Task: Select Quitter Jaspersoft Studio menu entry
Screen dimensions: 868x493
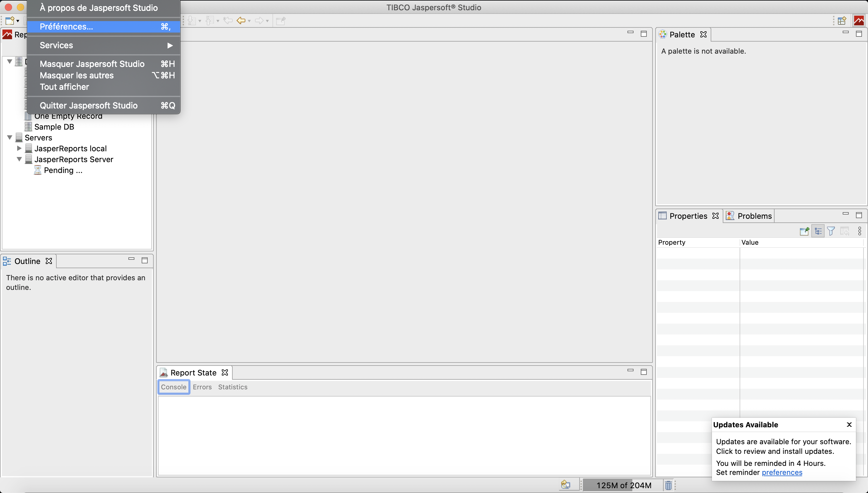Action: (x=89, y=105)
